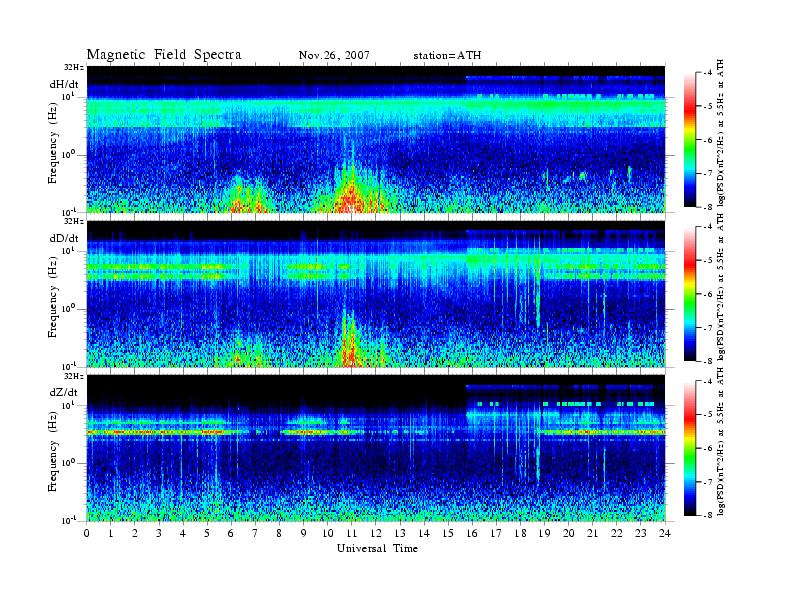Click hour tick "6" on the time axis

click(231, 534)
